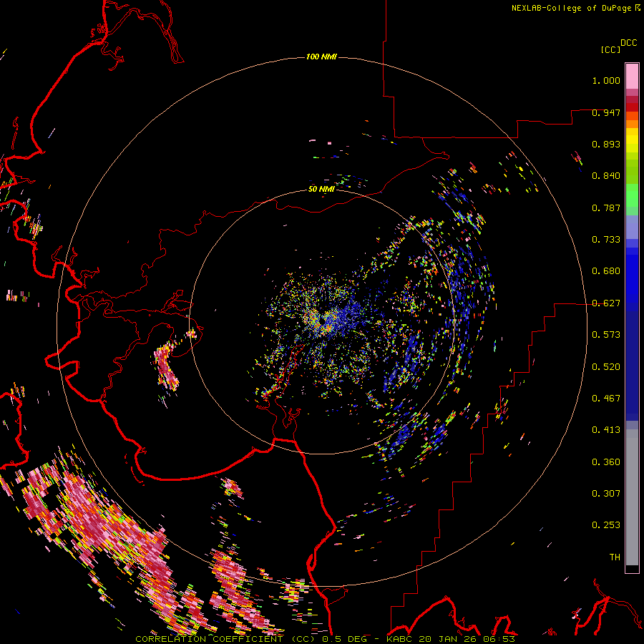The width and height of the screenshot is (644, 644).
Task: Click the 0.413 scale value
Action: (606, 430)
